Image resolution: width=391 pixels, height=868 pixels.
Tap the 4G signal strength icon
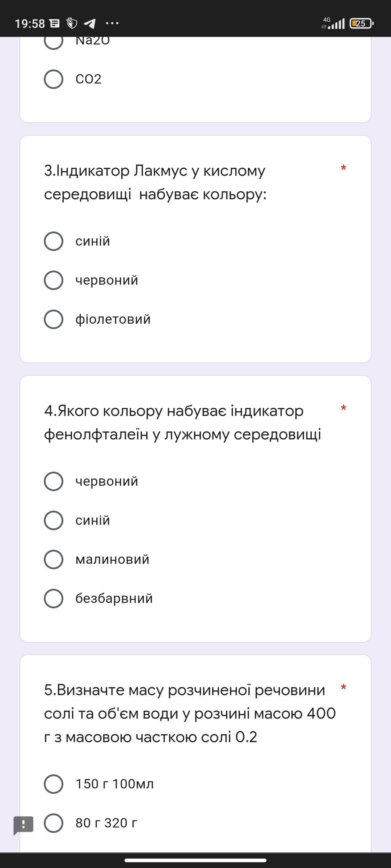pyautogui.click(x=333, y=23)
